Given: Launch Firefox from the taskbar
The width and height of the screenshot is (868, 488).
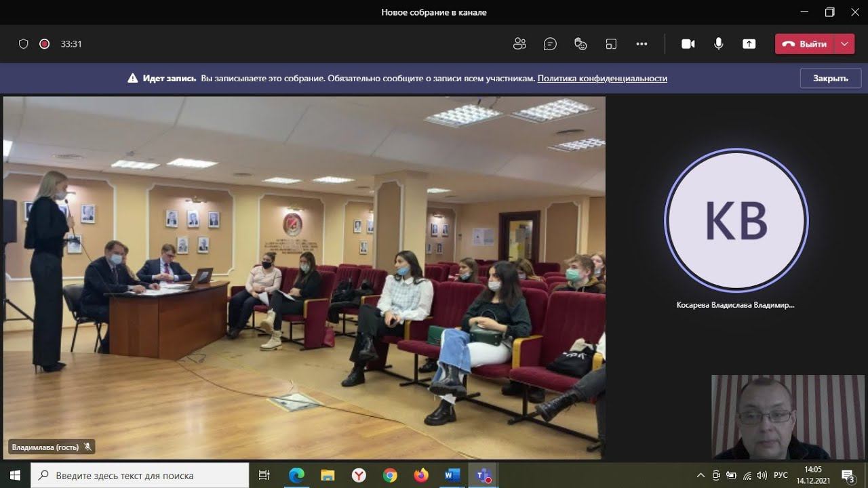Looking at the screenshot, I should (x=421, y=475).
